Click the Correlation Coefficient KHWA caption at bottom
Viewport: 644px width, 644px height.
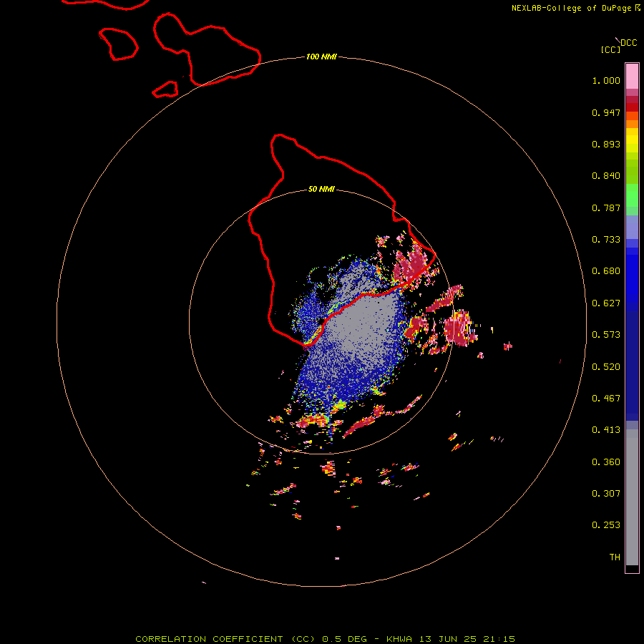(326, 639)
